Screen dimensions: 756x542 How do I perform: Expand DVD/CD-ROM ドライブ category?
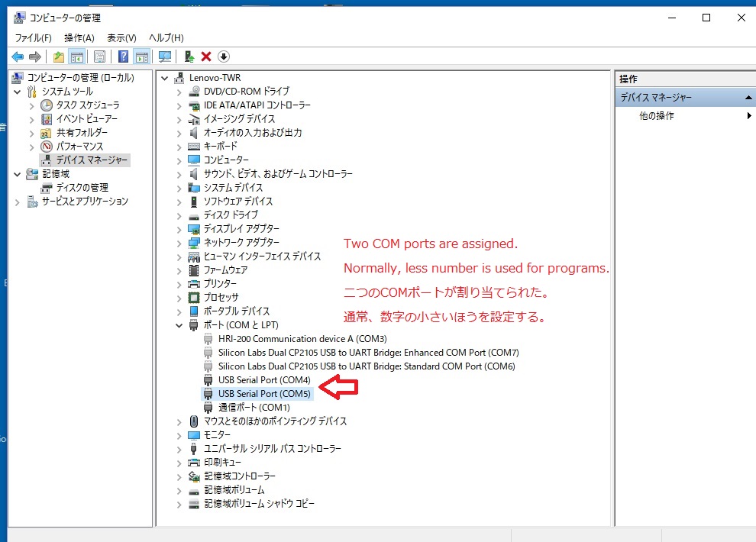tap(179, 92)
